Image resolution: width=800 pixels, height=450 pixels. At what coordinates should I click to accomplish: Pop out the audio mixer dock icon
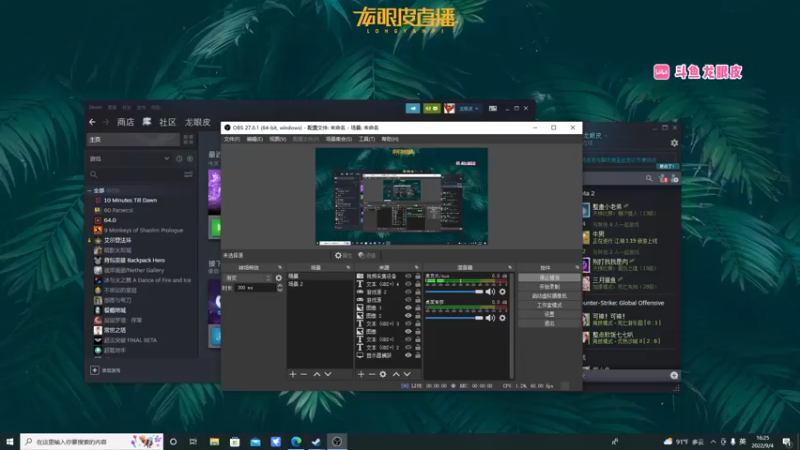pos(510,267)
